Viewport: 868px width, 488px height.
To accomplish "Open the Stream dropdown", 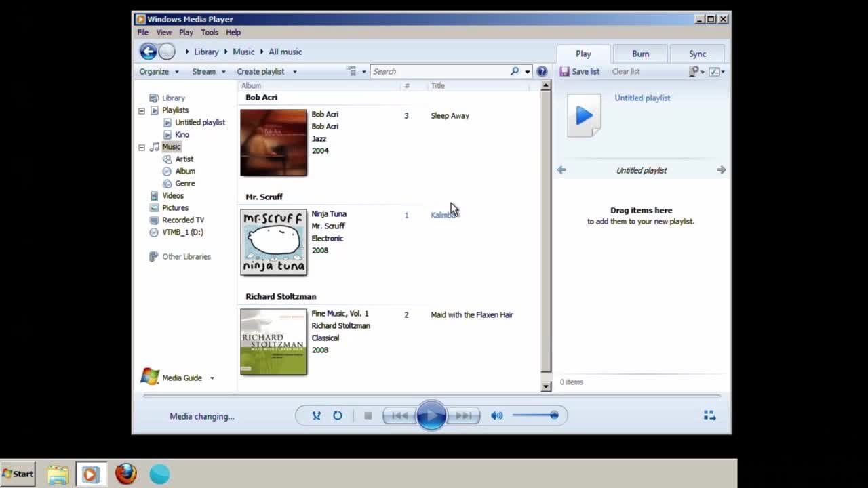I will tap(209, 71).
